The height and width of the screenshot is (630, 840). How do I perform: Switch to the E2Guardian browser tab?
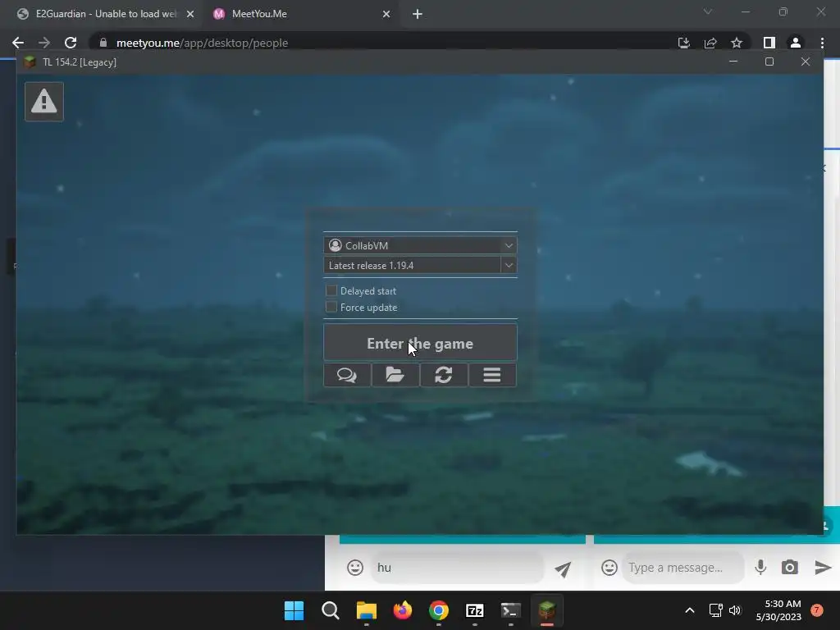[105, 14]
